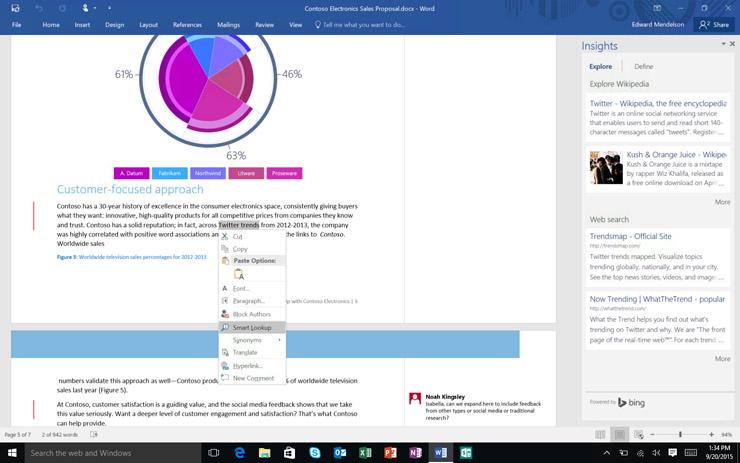Choose New Comment in context menu
This screenshot has width=740, height=463.
click(x=252, y=378)
